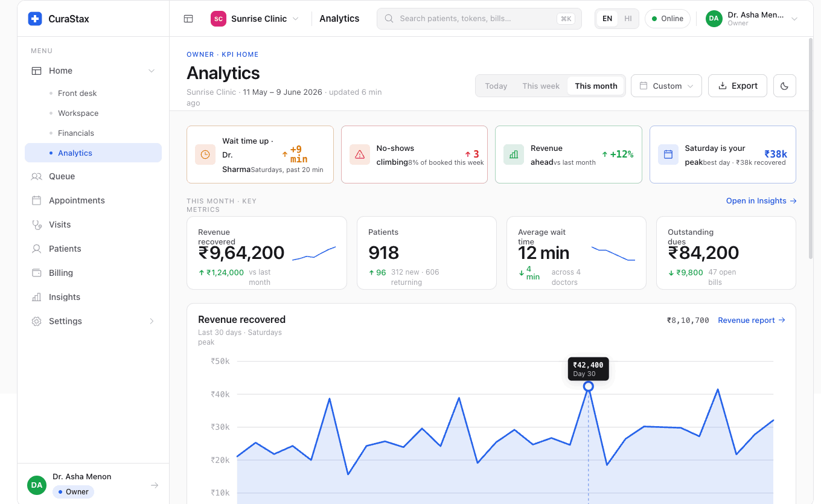The image size is (821, 504).
Task: Open the Revenue recovered ₹9,64,200 card
Action: pyautogui.click(x=267, y=253)
